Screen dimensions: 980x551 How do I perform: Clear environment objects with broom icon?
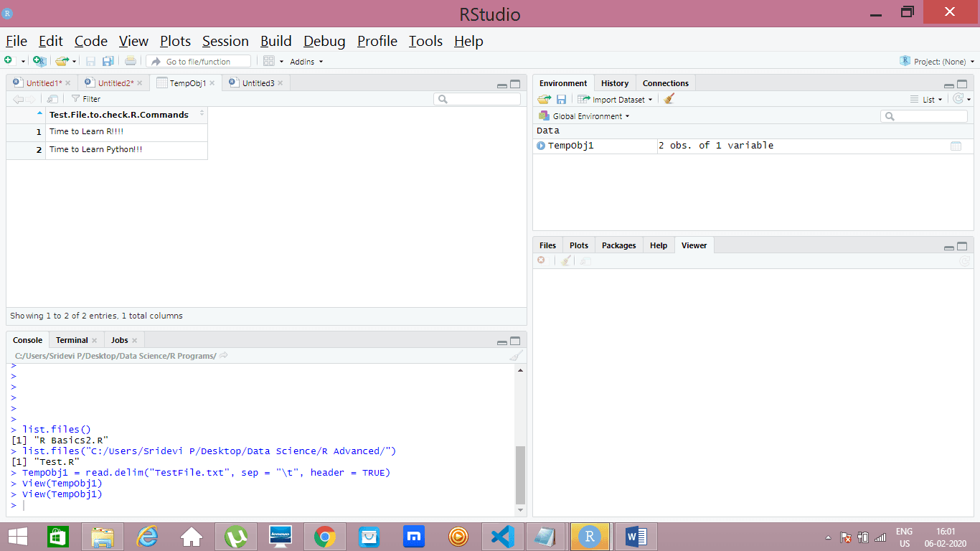coord(669,99)
